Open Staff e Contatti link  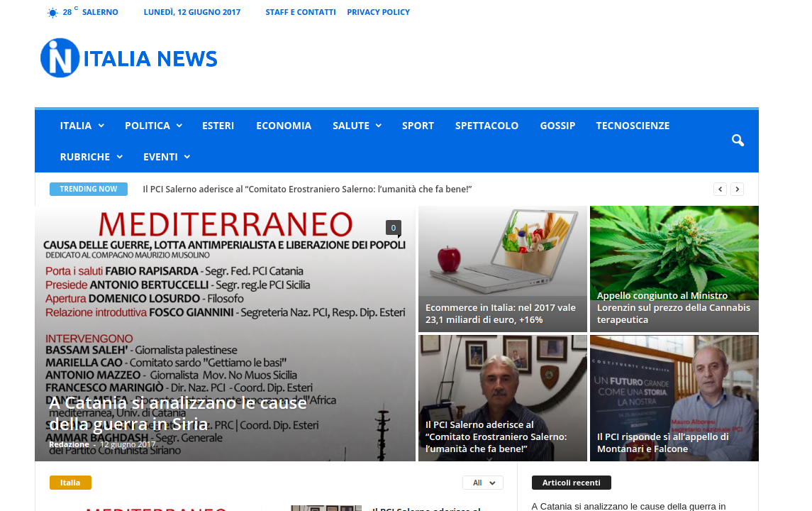(301, 12)
